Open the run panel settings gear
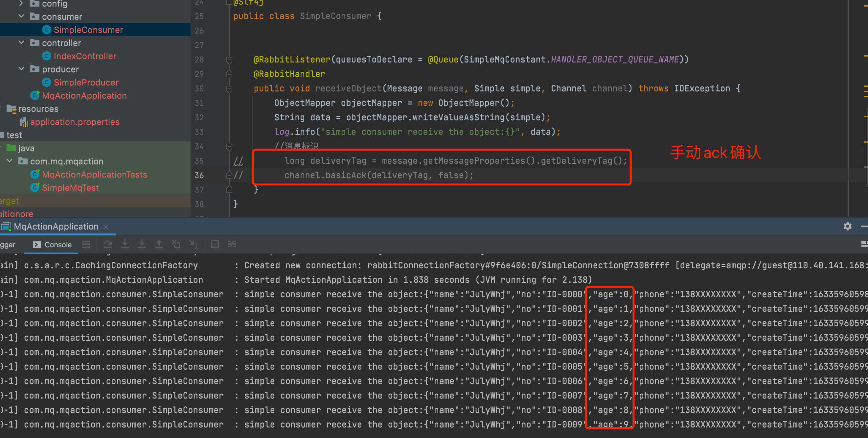The width and height of the screenshot is (868, 438). (847, 226)
